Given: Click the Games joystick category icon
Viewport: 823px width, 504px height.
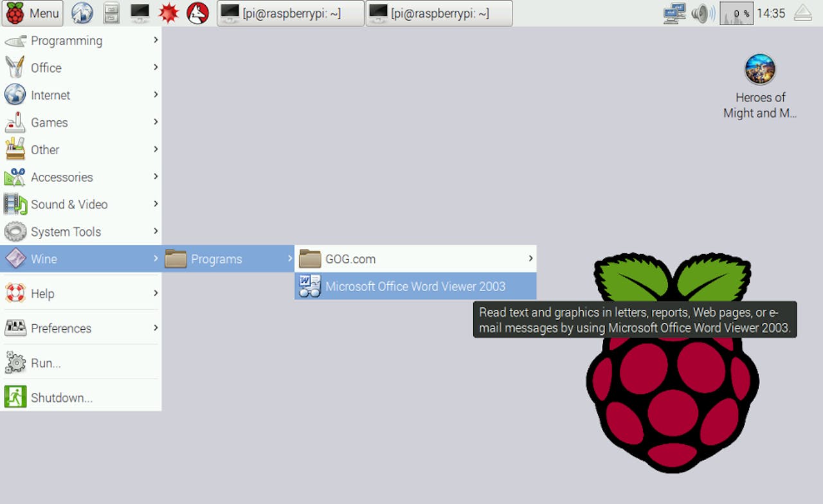Looking at the screenshot, I should 15,122.
